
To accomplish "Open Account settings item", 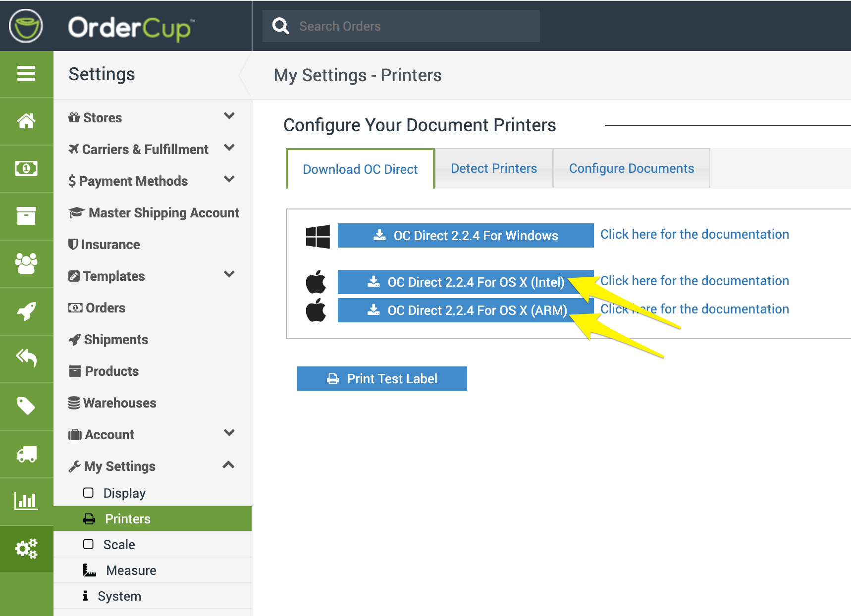I will coord(101,435).
